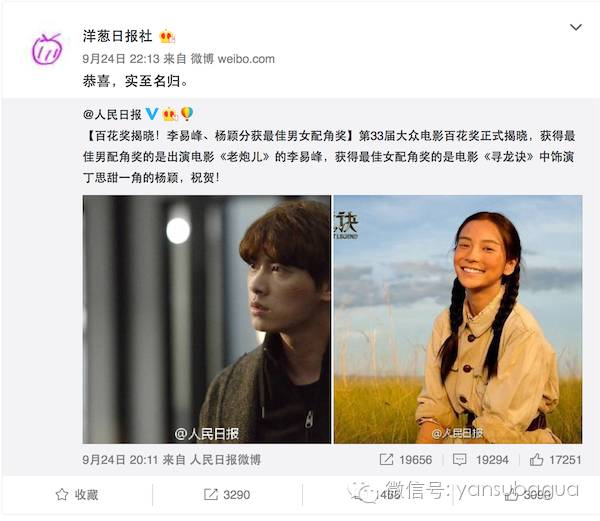Image resolution: width=600 pixels, height=521 pixels.
Task: Open the 洋葱日报社 onion avatar
Action: (47, 49)
